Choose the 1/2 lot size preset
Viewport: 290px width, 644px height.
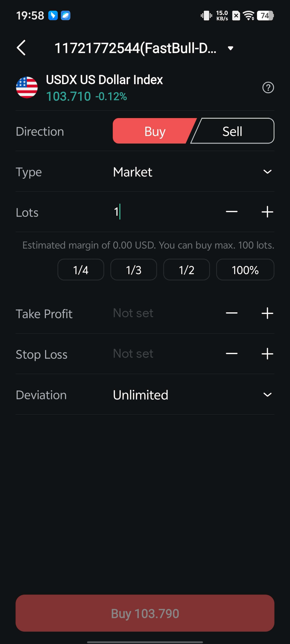click(x=186, y=270)
